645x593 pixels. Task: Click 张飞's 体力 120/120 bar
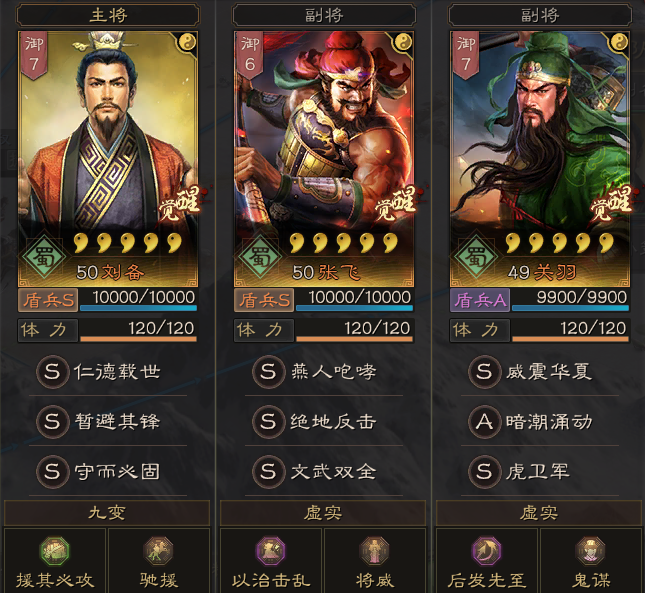point(324,330)
